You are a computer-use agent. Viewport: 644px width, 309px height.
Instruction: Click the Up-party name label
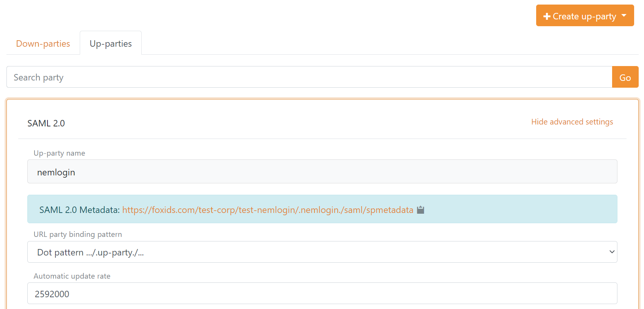[x=59, y=153]
